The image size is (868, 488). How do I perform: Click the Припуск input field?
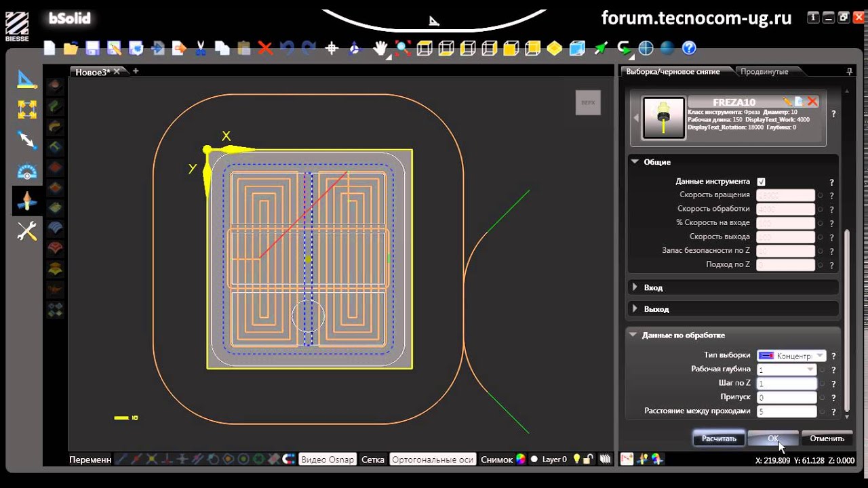(787, 397)
